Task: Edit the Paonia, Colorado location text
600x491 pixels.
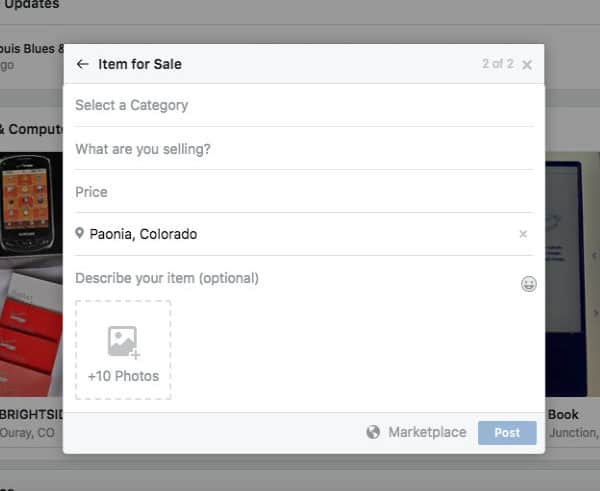Action: [x=143, y=234]
